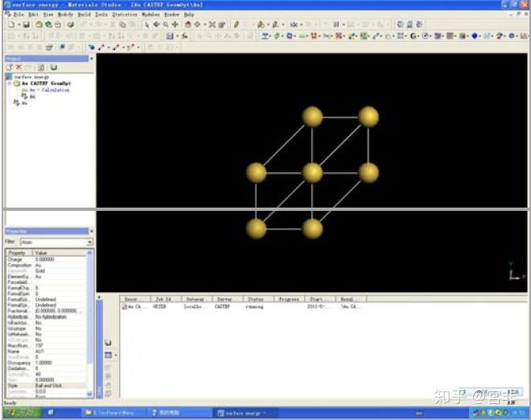Click the central gold atom in the viewer
The height and width of the screenshot is (420, 531).
pos(312,173)
